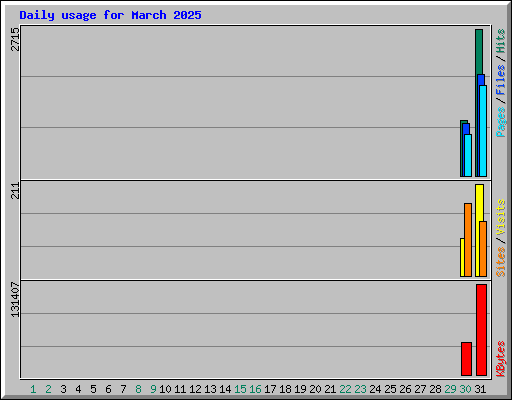Viewport: 512px width, 400px height.
Task: Click day 31 on the x-axis
Action: click(x=480, y=389)
